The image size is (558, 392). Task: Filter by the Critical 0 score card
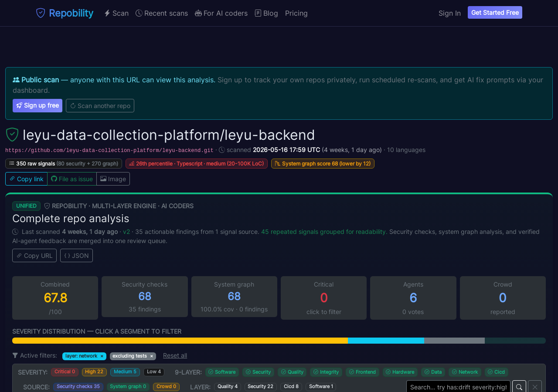point(323,298)
